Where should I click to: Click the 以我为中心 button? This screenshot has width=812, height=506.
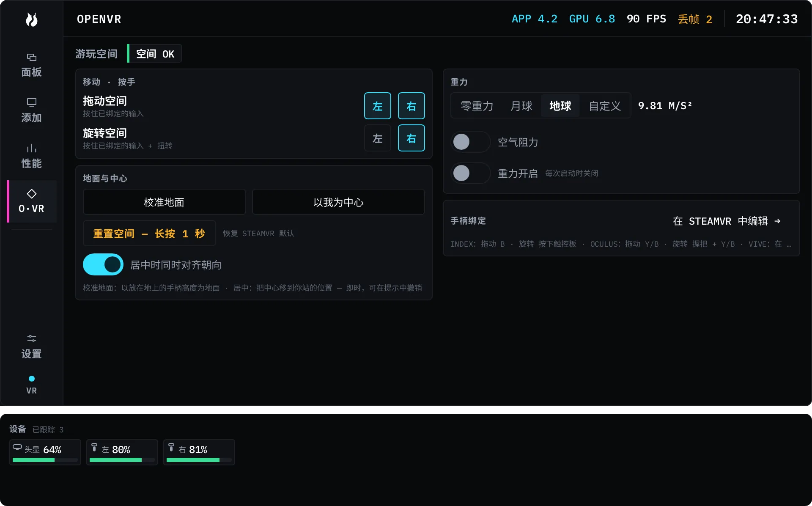pyautogui.click(x=338, y=202)
